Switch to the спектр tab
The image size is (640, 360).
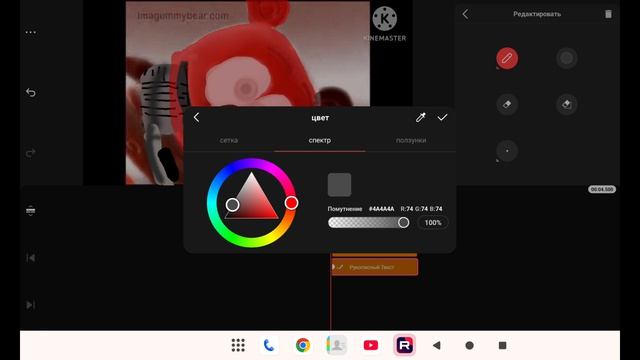pyautogui.click(x=320, y=140)
